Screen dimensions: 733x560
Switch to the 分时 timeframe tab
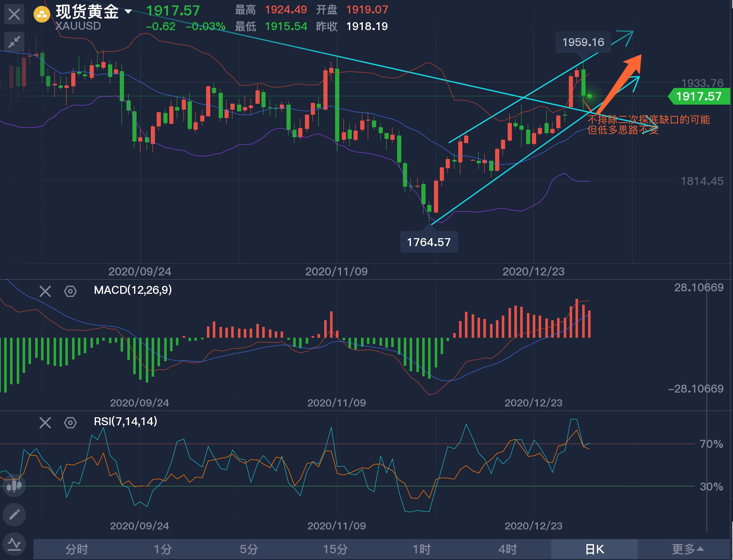[x=77, y=549]
